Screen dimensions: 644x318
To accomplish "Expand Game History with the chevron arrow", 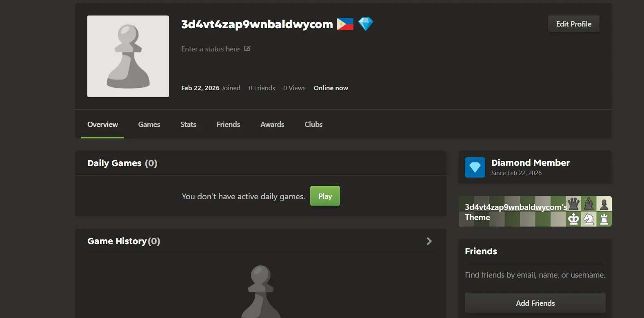I will click(429, 241).
